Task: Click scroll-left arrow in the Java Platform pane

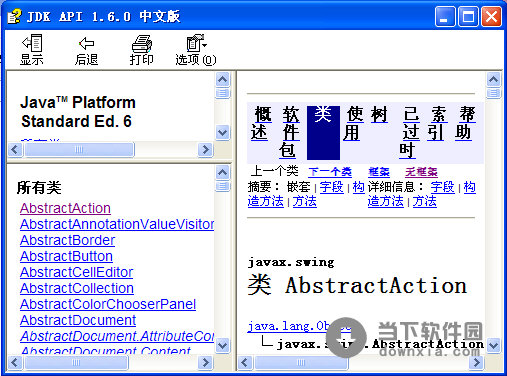Action: [x=15, y=149]
